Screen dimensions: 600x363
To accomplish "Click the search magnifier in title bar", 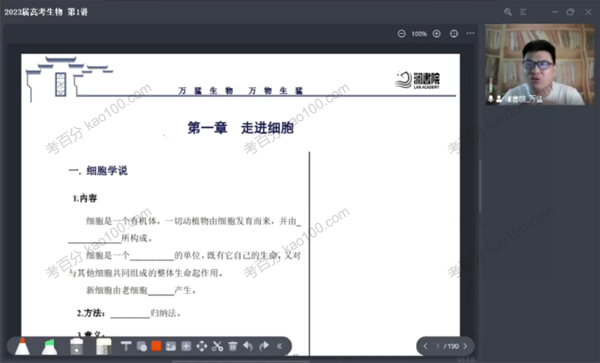I will coord(508,12).
